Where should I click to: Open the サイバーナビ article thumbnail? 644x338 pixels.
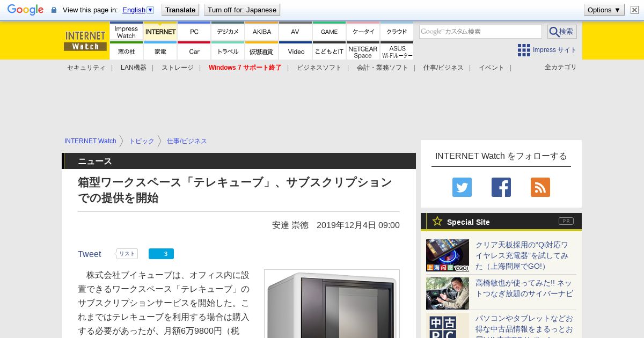coord(448,293)
